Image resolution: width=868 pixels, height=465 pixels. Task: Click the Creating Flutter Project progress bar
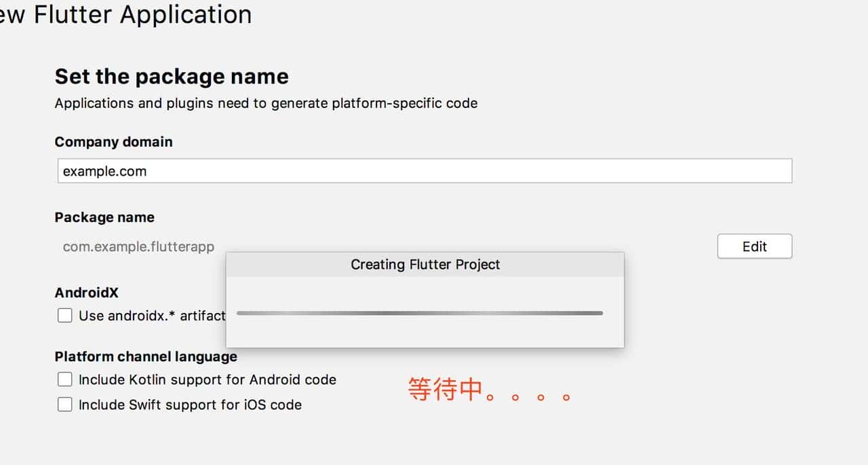click(x=419, y=313)
